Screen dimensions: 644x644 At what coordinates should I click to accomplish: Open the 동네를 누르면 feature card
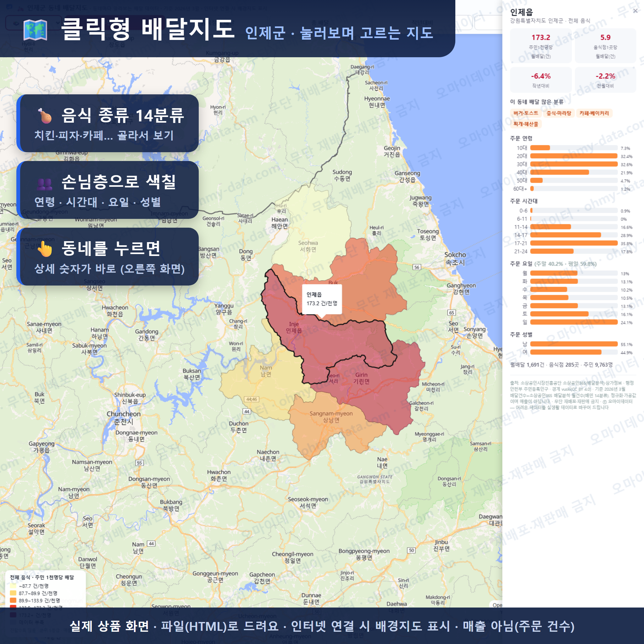[108, 257]
